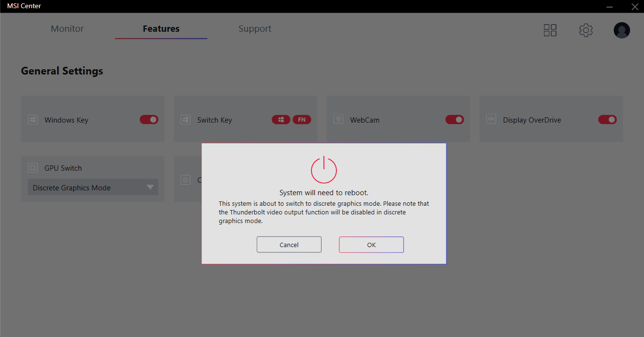
Task: Open the Support tab
Action: coord(255,29)
